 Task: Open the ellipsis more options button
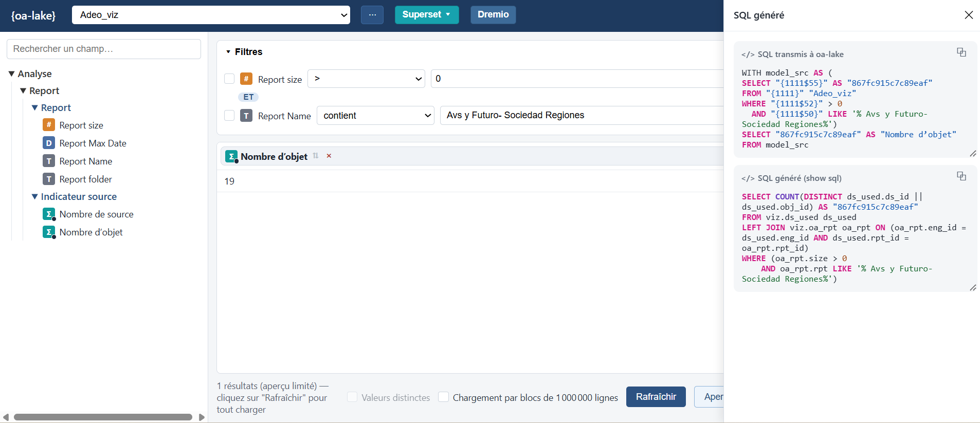(372, 14)
